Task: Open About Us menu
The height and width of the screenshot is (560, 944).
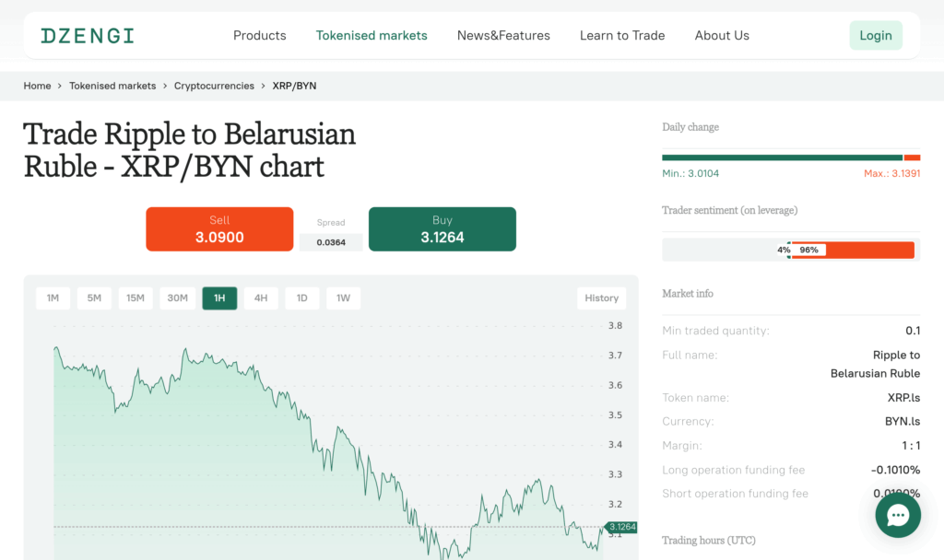Action: click(722, 36)
